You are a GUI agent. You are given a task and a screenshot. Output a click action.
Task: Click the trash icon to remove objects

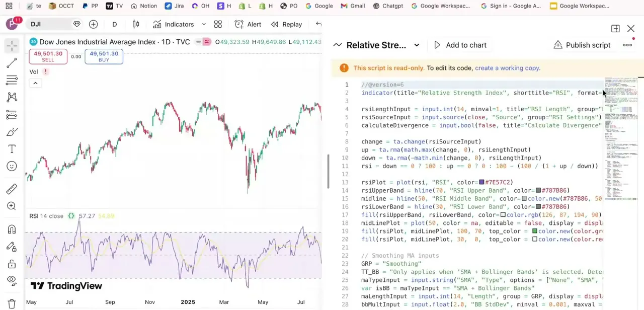[12, 303]
